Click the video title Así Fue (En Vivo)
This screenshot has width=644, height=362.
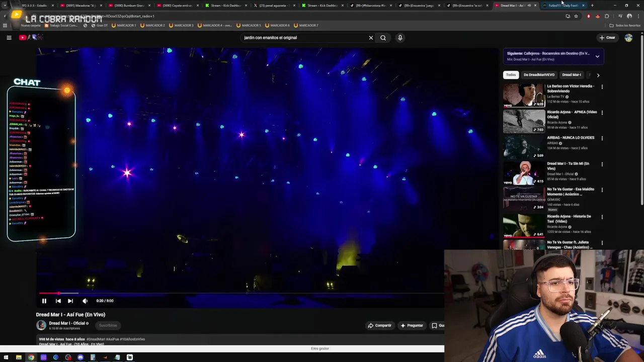click(70, 315)
